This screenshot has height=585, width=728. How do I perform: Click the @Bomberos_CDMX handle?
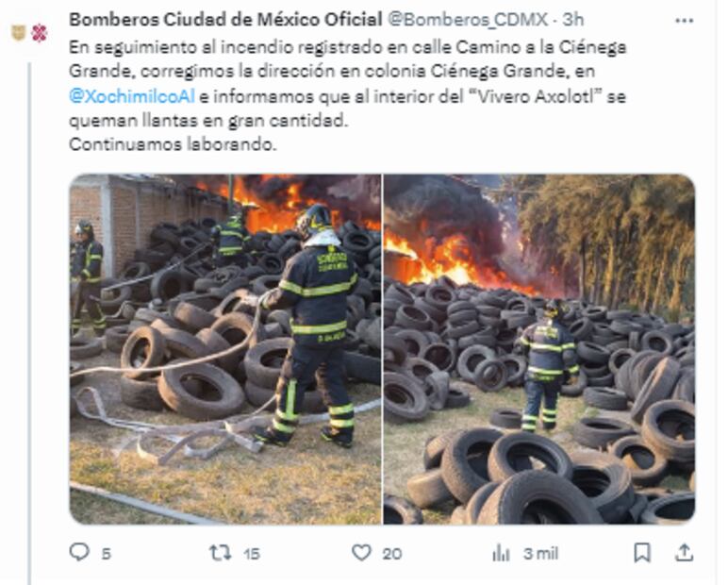[468, 20]
